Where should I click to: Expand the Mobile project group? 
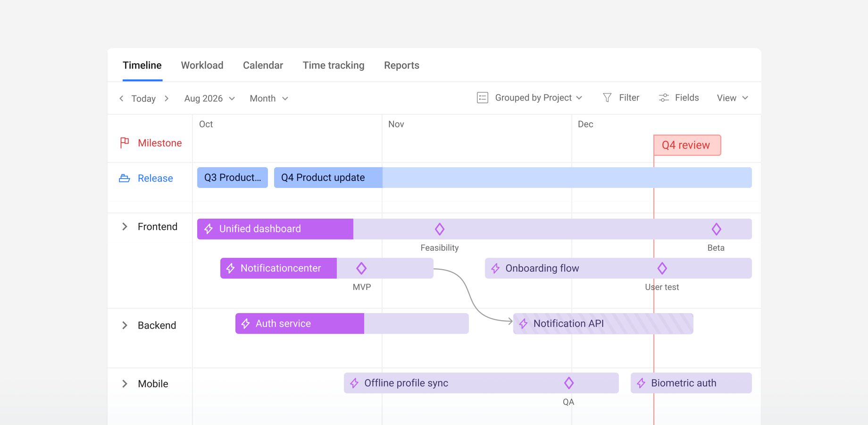pyautogui.click(x=124, y=383)
